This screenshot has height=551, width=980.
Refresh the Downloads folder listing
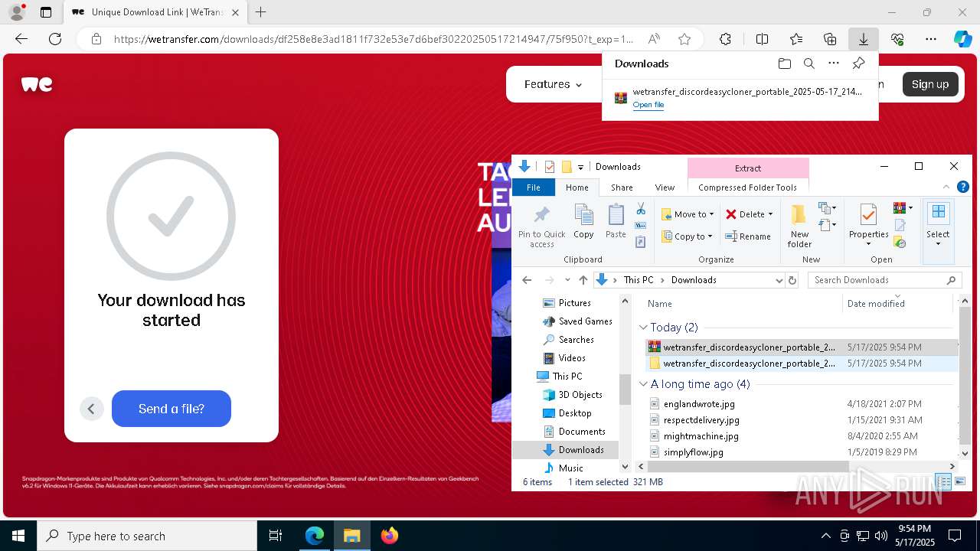[x=792, y=280]
